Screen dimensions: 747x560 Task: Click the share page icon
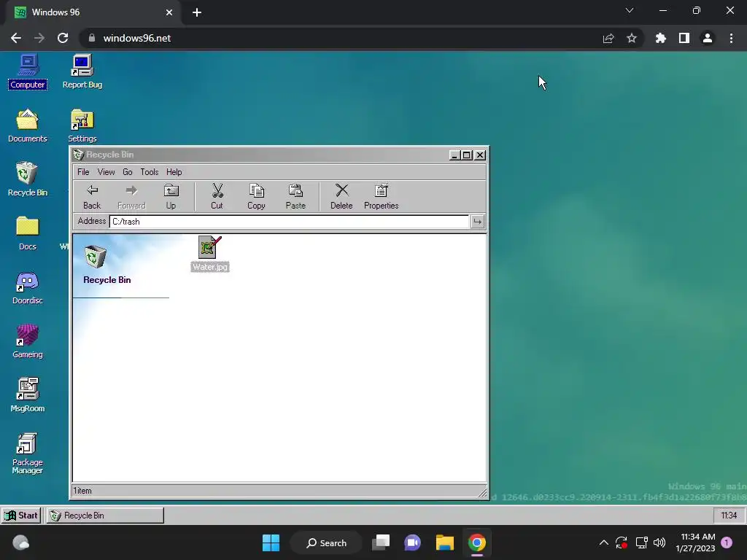pos(608,38)
